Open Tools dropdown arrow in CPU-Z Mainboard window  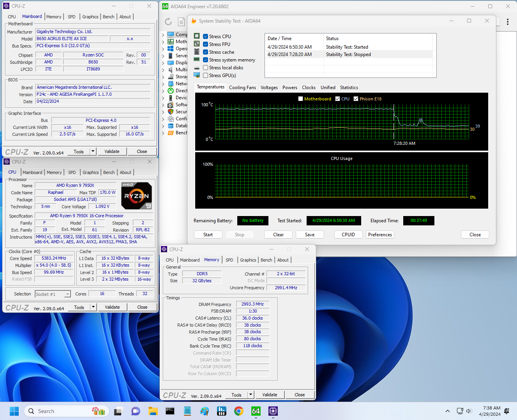pos(93,151)
